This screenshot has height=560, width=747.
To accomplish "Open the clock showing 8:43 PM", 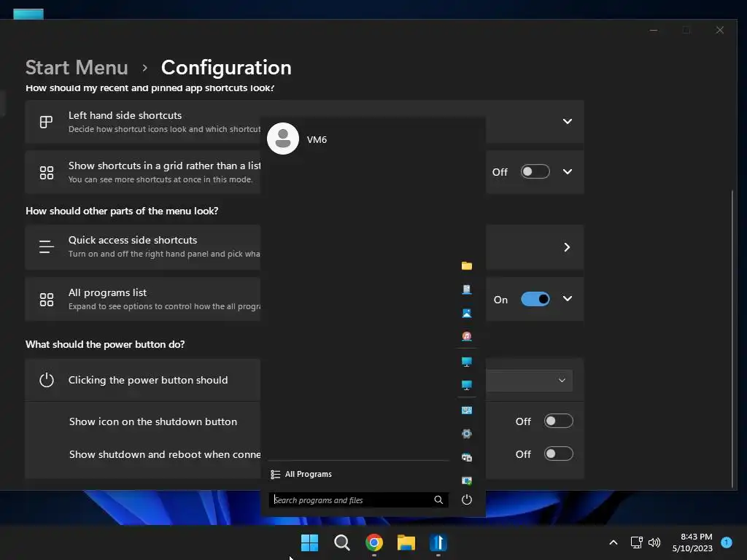I will pyautogui.click(x=692, y=542).
